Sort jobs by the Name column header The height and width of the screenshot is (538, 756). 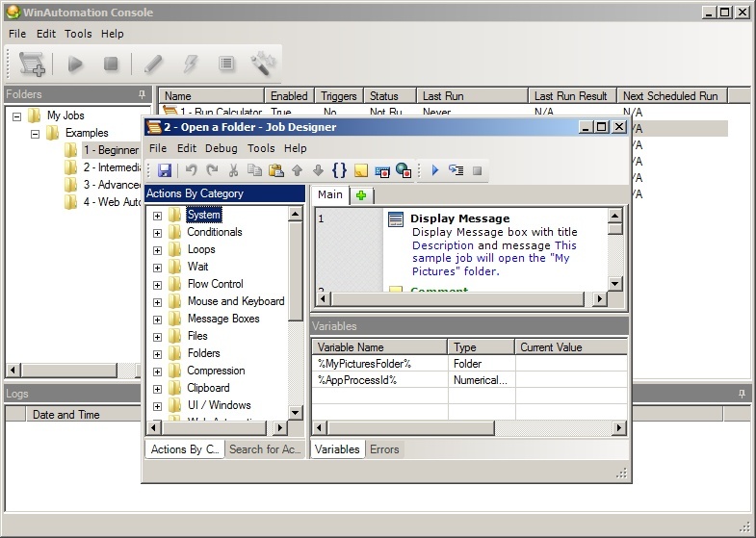coord(212,96)
